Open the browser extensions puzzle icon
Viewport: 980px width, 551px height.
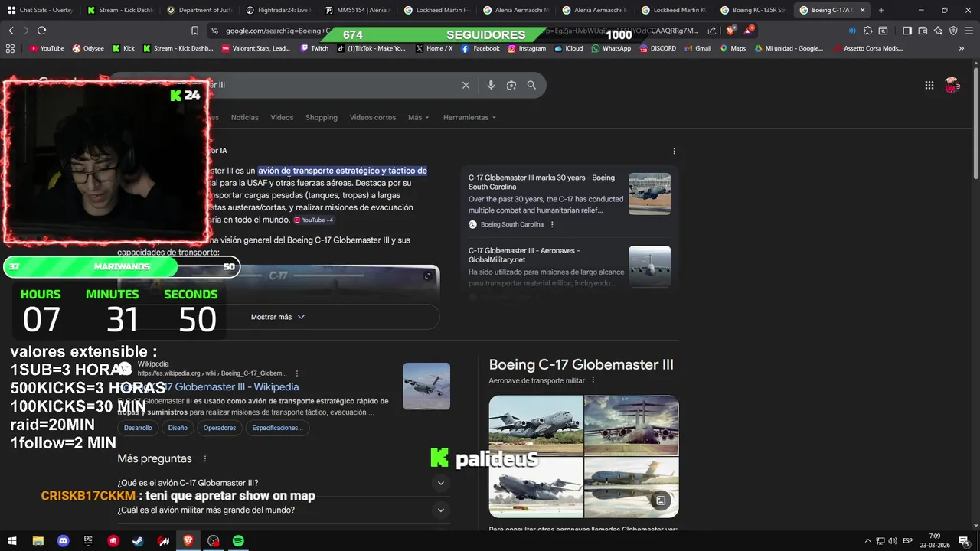pos(867,31)
